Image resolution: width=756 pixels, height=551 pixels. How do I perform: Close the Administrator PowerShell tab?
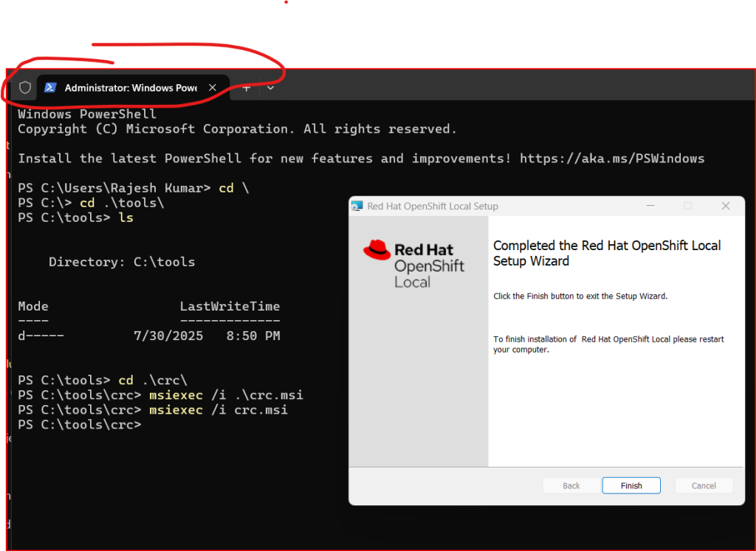coord(213,88)
